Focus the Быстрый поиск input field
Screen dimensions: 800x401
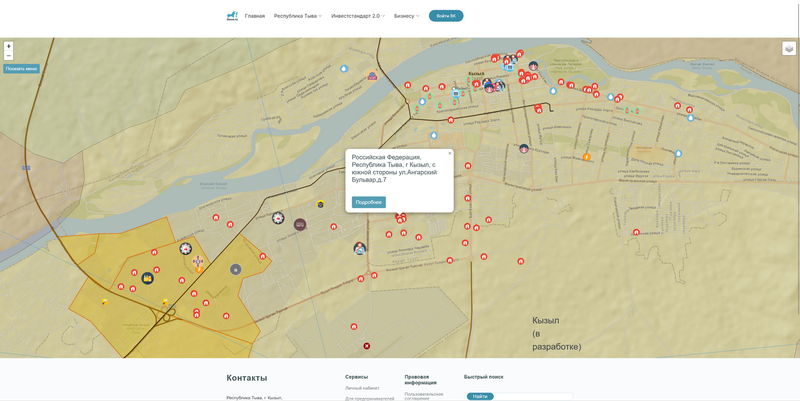click(533, 396)
